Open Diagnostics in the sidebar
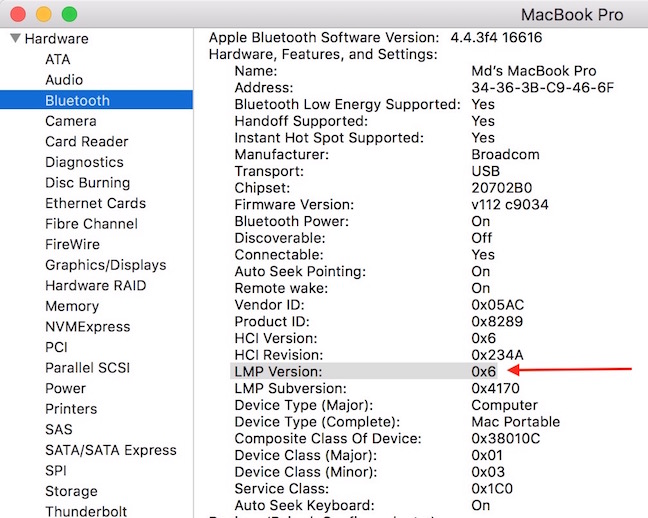The image size is (648, 518). [x=84, y=162]
